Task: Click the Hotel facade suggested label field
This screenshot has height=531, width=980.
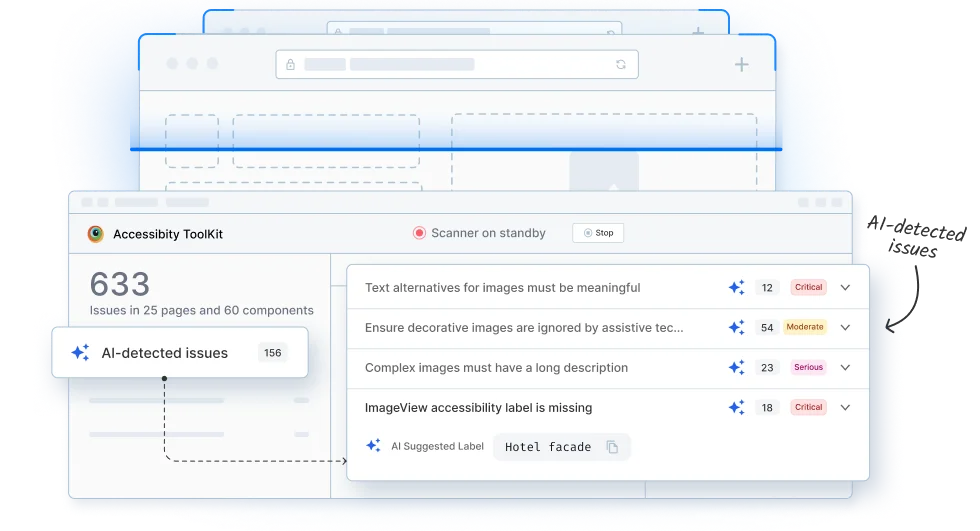Action: (x=548, y=447)
